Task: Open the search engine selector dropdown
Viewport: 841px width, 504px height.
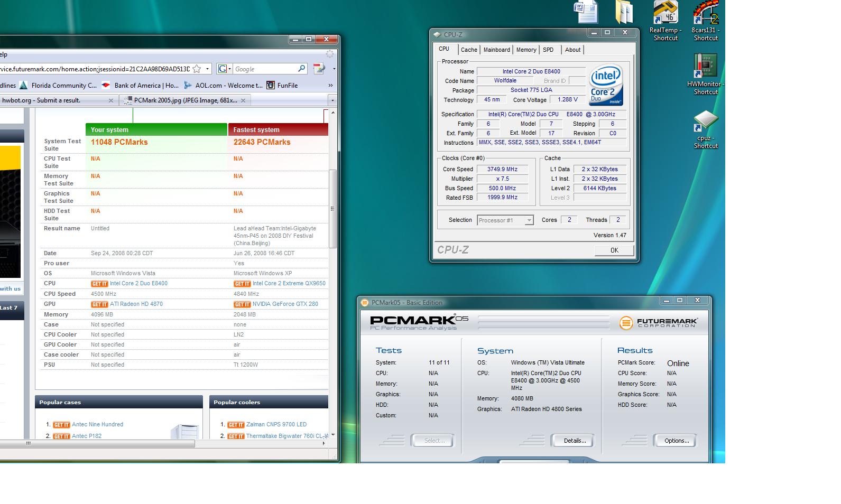Action: pyautogui.click(x=229, y=69)
